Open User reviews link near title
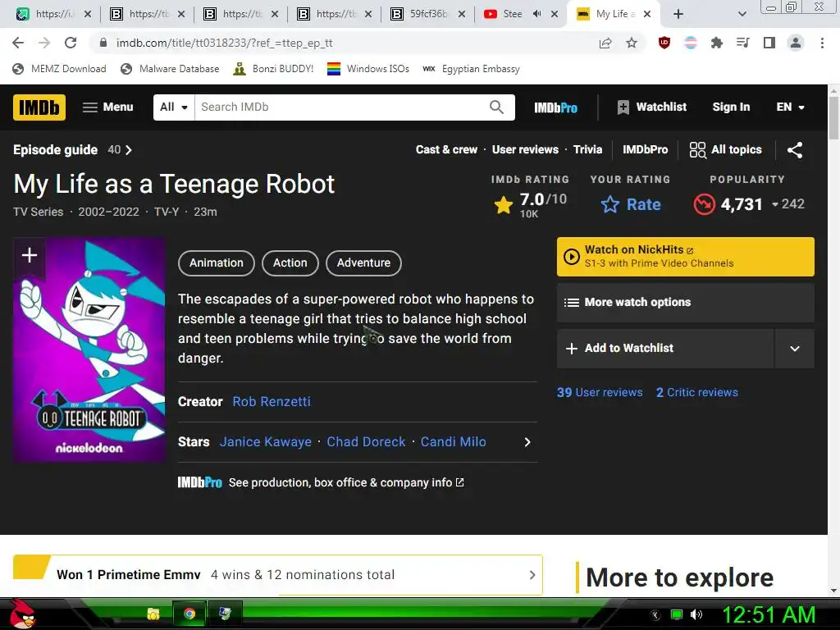 [525, 149]
